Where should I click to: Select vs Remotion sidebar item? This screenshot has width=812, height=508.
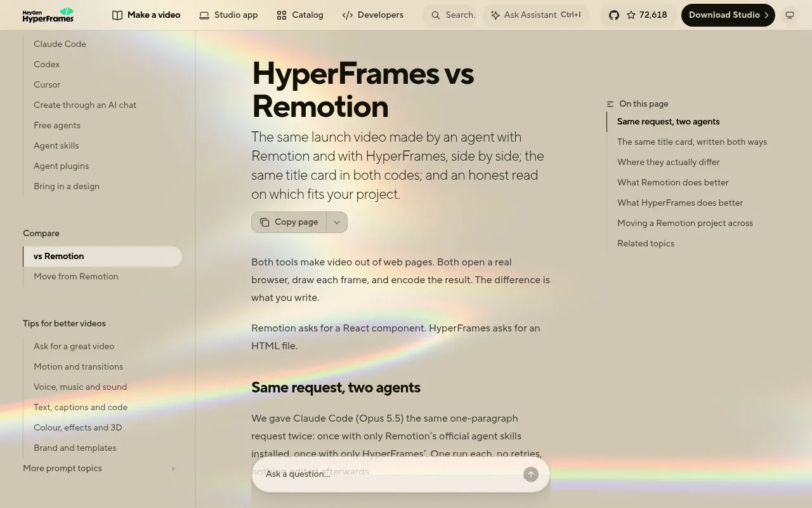(102, 256)
